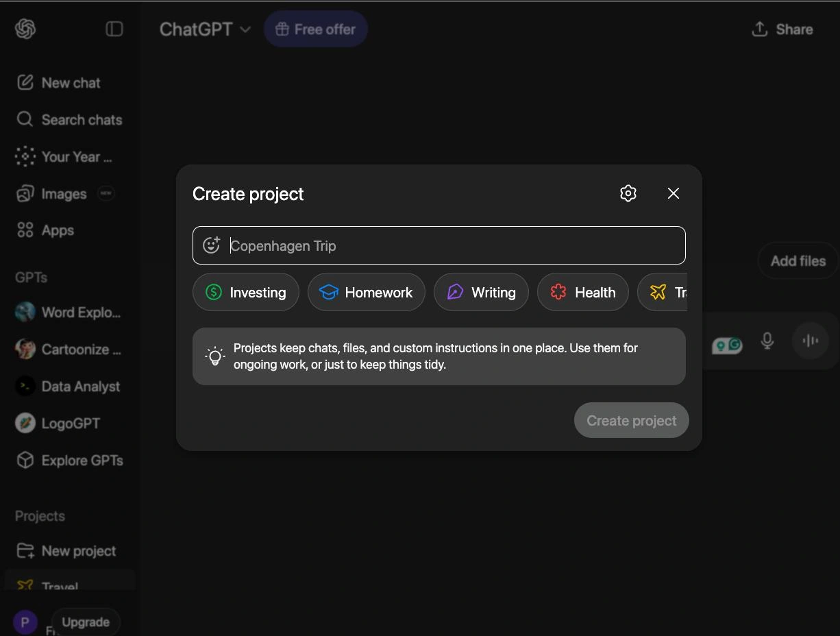Choose project emoji icon
Image resolution: width=840 pixels, height=636 pixels.
click(211, 245)
